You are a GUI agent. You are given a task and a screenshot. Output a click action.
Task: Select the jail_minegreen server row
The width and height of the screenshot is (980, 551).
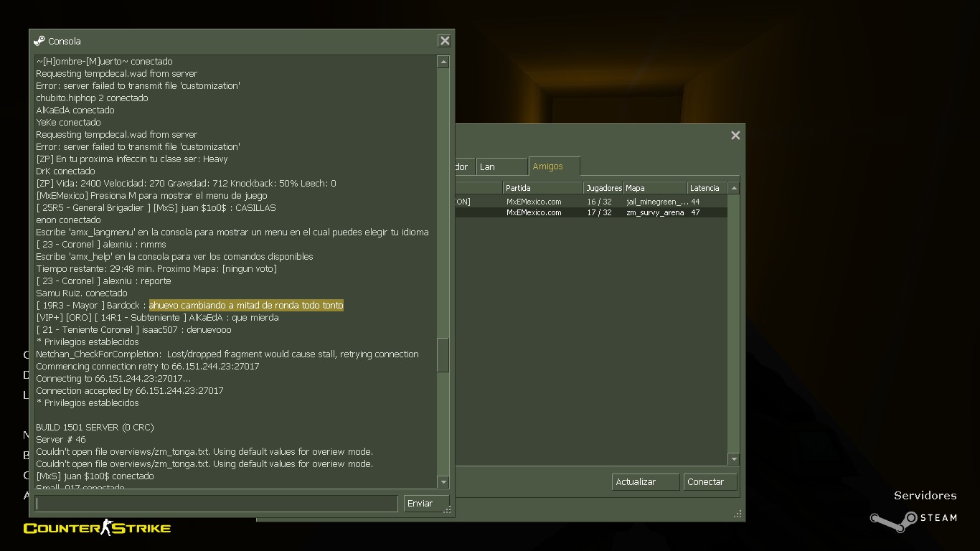click(x=592, y=202)
